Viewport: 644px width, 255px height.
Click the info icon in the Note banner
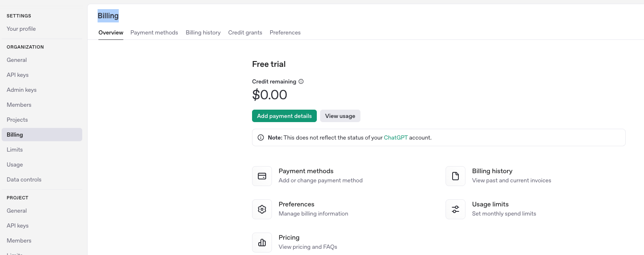coord(261,137)
